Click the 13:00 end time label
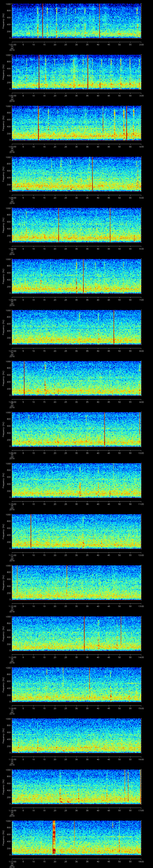 (x=141, y=606)
